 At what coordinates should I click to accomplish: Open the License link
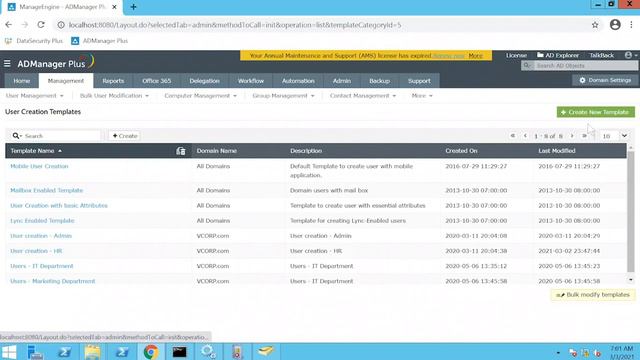coord(516,55)
